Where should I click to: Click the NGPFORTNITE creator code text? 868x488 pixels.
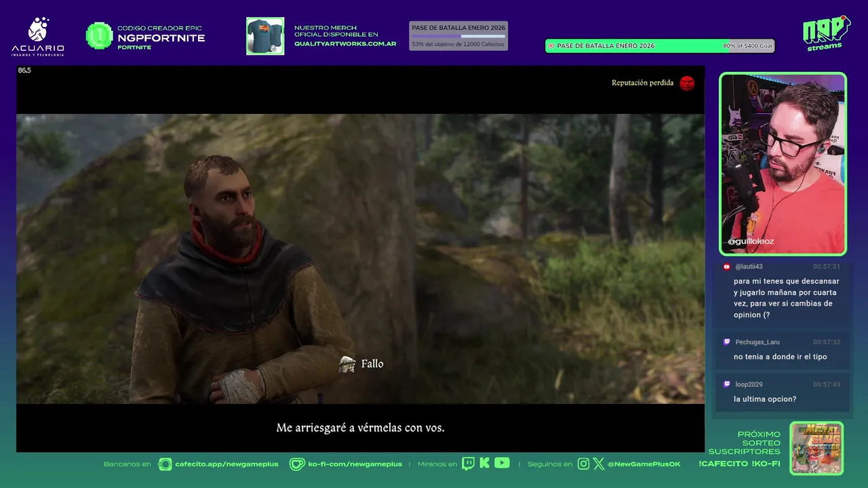pyautogui.click(x=161, y=38)
